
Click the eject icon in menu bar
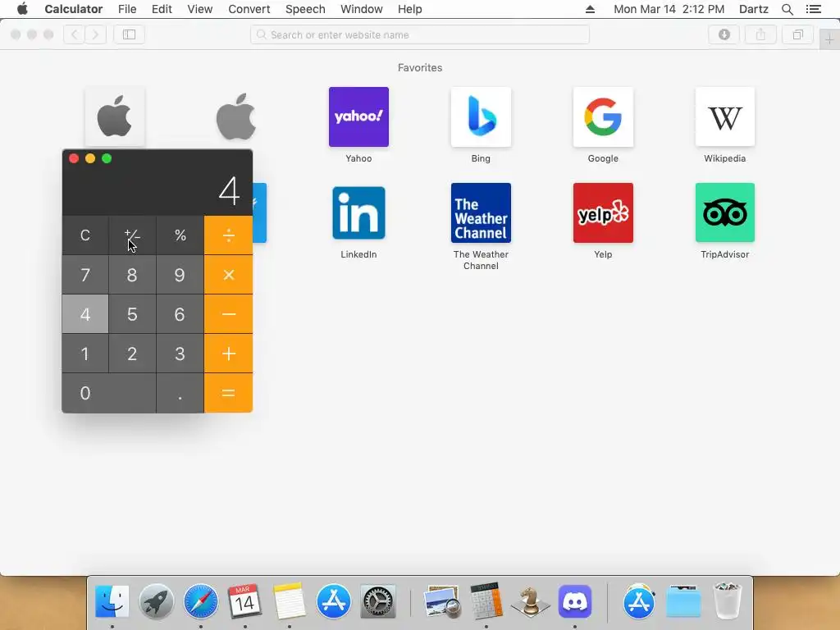pos(590,9)
